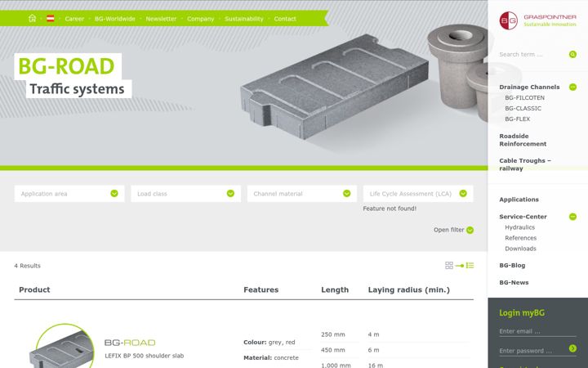588x368 pixels.
Task: Click the Product column header
Action: point(34,289)
